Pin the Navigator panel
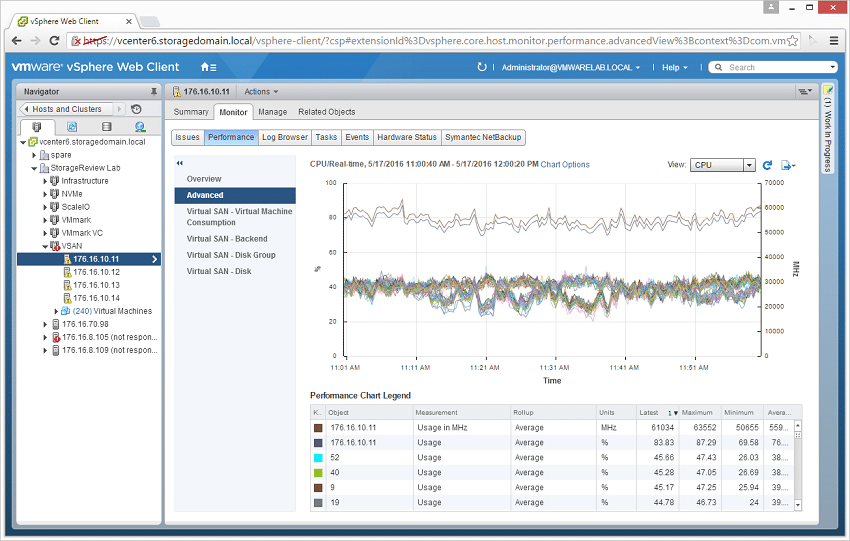Viewport: 850px width, 541px height. point(154,92)
